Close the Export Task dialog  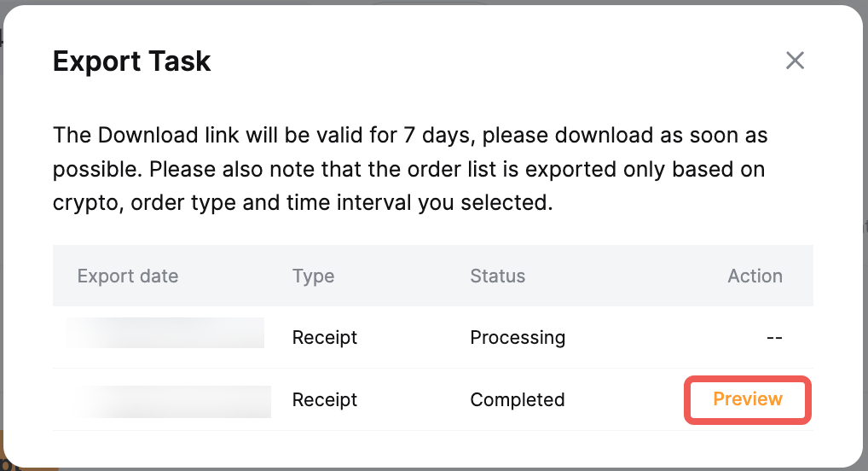[795, 61]
